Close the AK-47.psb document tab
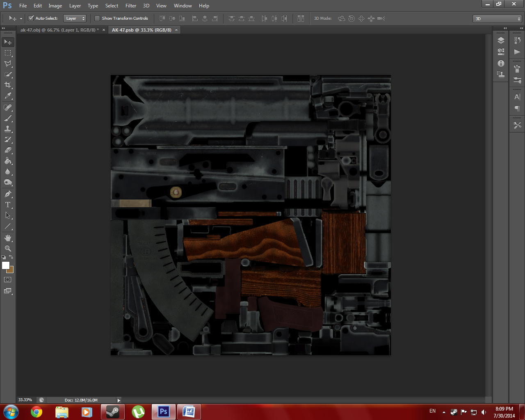This screenshot has width=525, height=420. click(177, 30)
